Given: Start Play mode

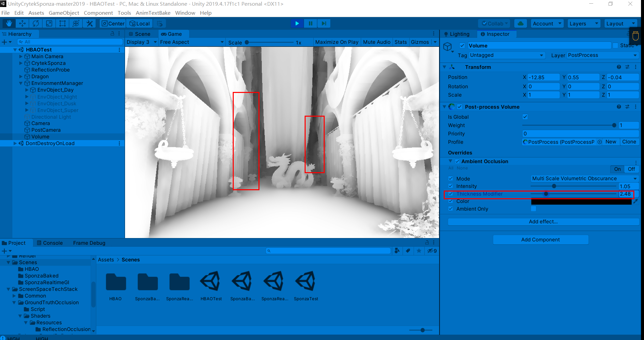Looking at the screenshot, I should click(x=297, y=23).
